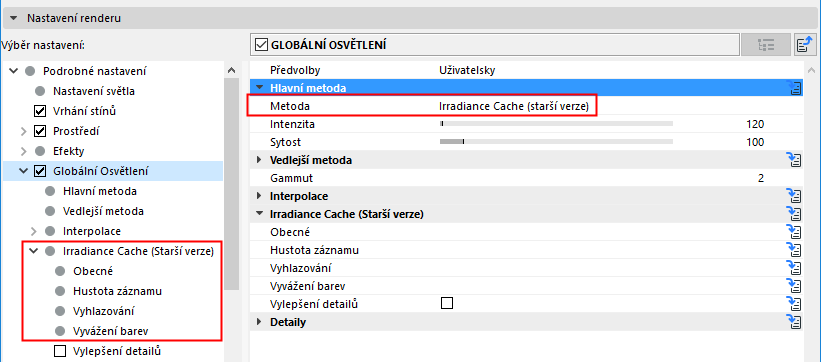The height and width of the screenshot is (362, 821).
Task: Toggle the Prostředí checkbox
Action: pyautogui.click(x=39, y=131)
